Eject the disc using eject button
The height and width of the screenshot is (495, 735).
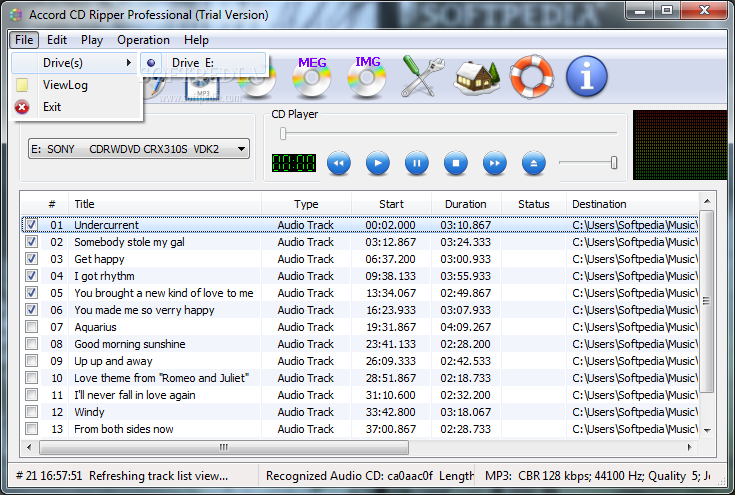(533, 163)
